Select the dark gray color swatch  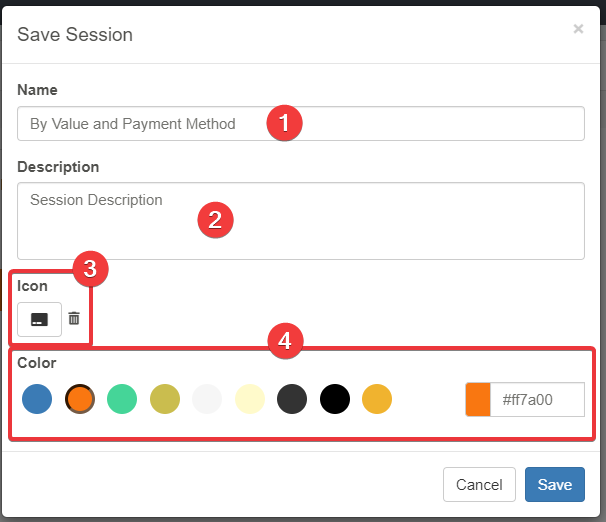(x=292, y=399)
